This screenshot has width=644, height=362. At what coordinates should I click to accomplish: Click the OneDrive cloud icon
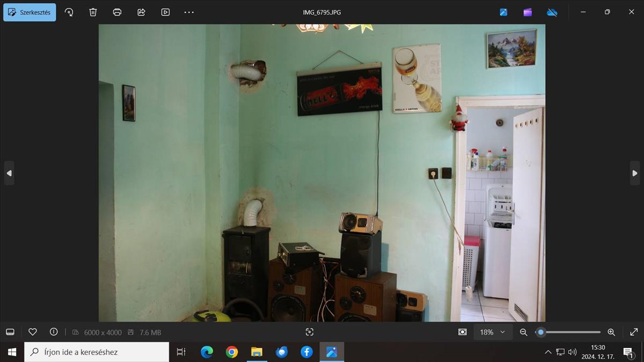click(552, 12)
